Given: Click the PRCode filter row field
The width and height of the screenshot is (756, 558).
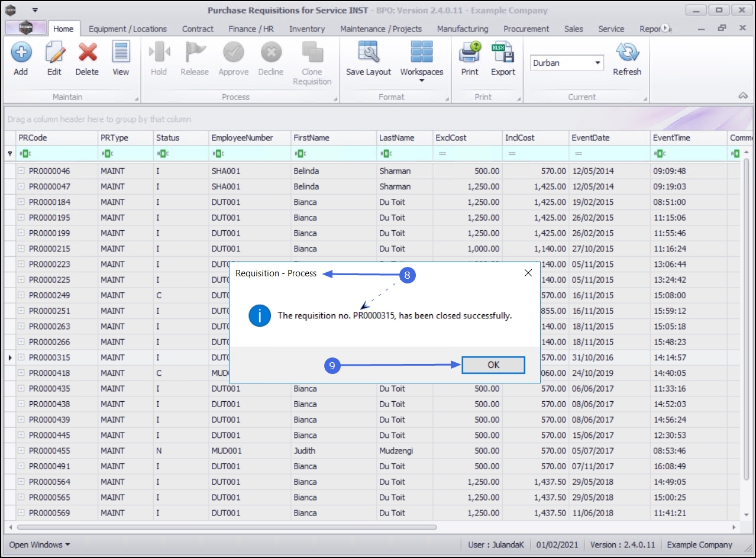Looking at the screenshot, I should pos(59,154).
